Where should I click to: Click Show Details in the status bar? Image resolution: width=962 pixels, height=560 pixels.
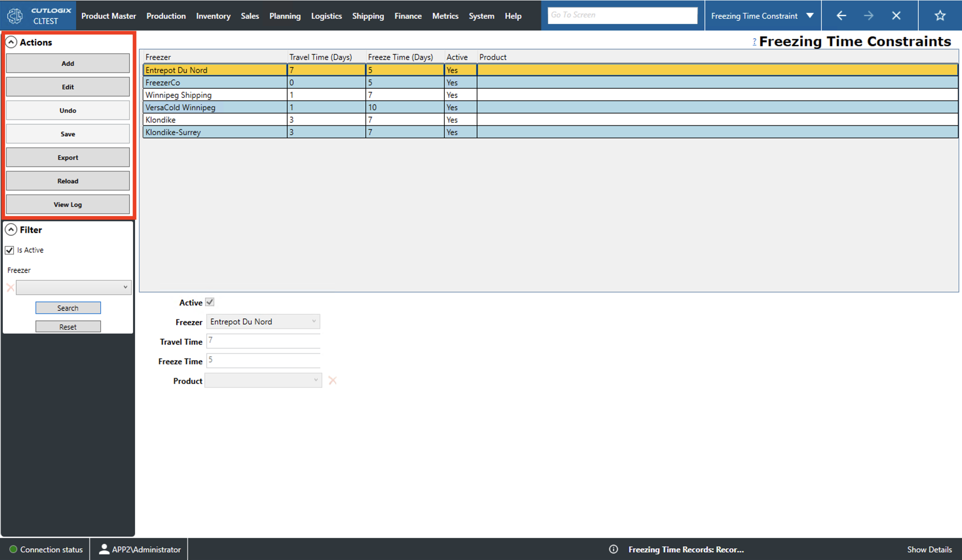tap(930, 549)
